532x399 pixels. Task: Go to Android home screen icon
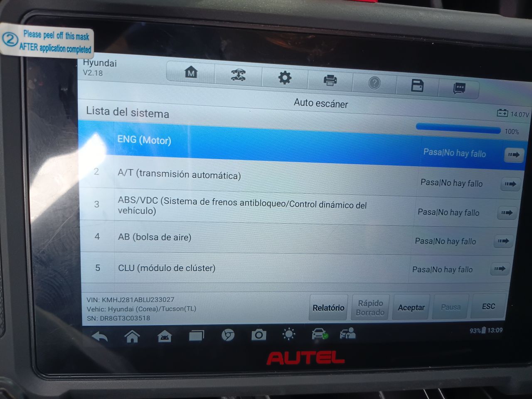(x=132, y=336)
